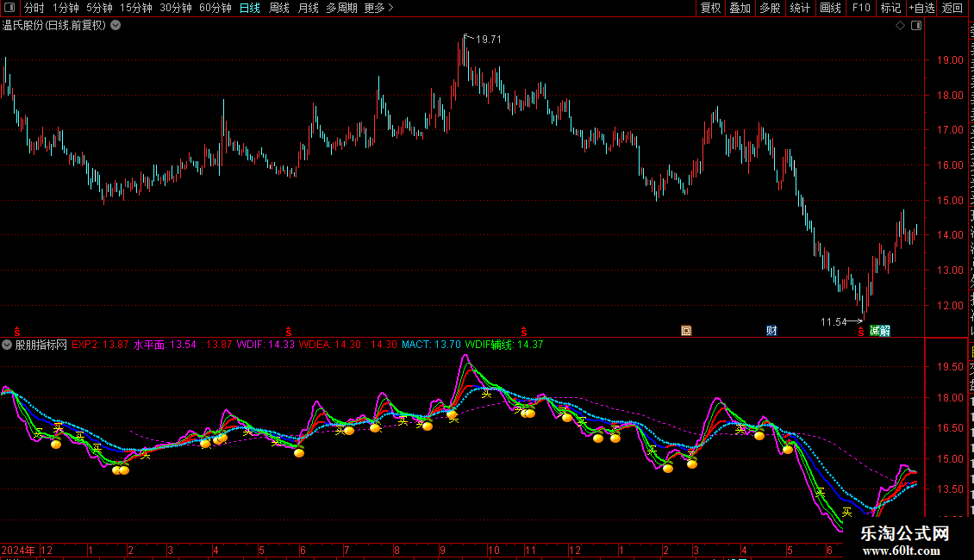The height and width of the screenshot is (560, 974).
Task: Open the brown square announcement marker
Action: point(686,331)
